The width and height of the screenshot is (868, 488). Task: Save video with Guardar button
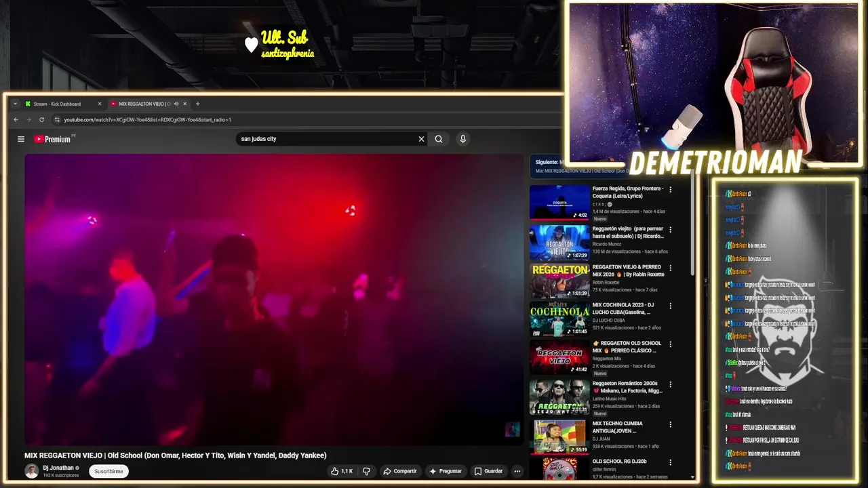click(488, 471)
